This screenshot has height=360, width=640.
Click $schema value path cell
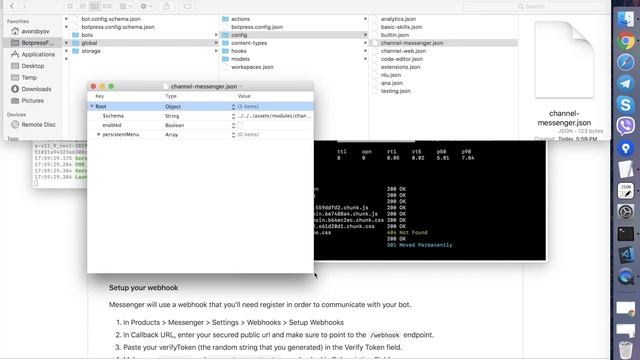[x=274, y=116]
